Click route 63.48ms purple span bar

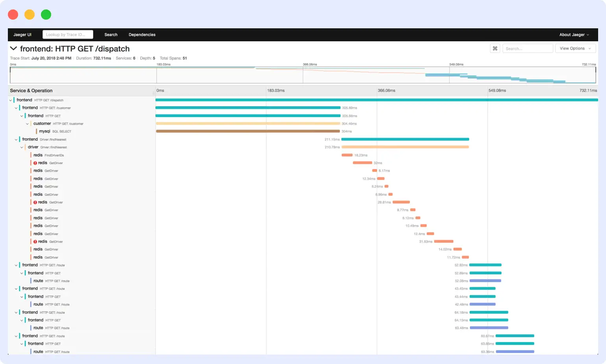(489, 328)
